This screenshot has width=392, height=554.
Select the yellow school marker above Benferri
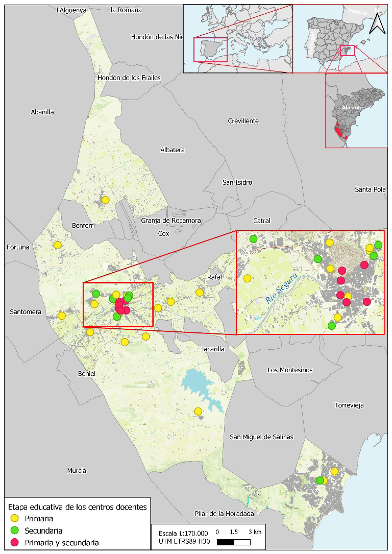pos(105,200)
